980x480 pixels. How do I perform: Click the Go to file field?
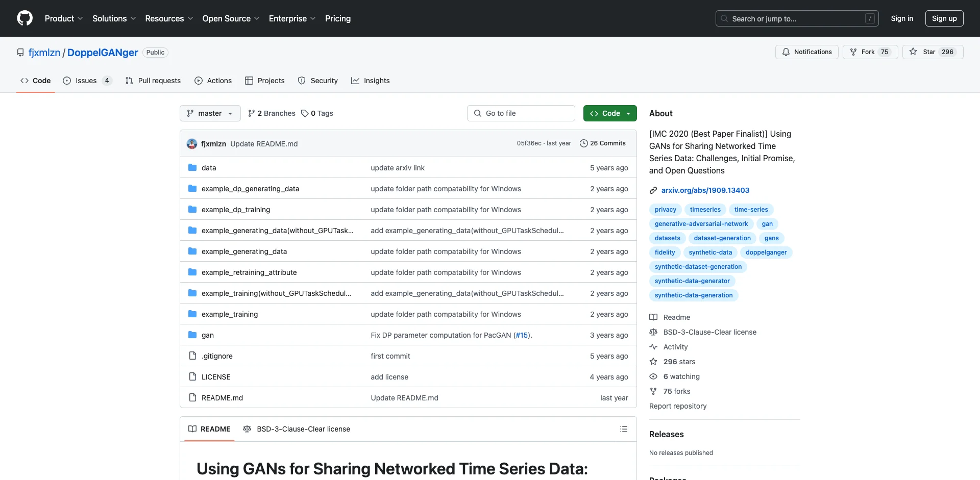(x=521, y=113)
